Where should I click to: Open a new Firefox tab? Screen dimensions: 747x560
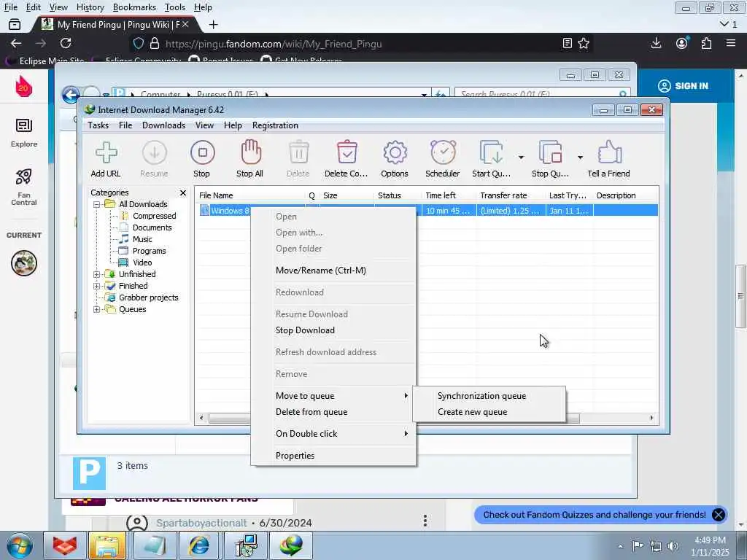[214, 24]
